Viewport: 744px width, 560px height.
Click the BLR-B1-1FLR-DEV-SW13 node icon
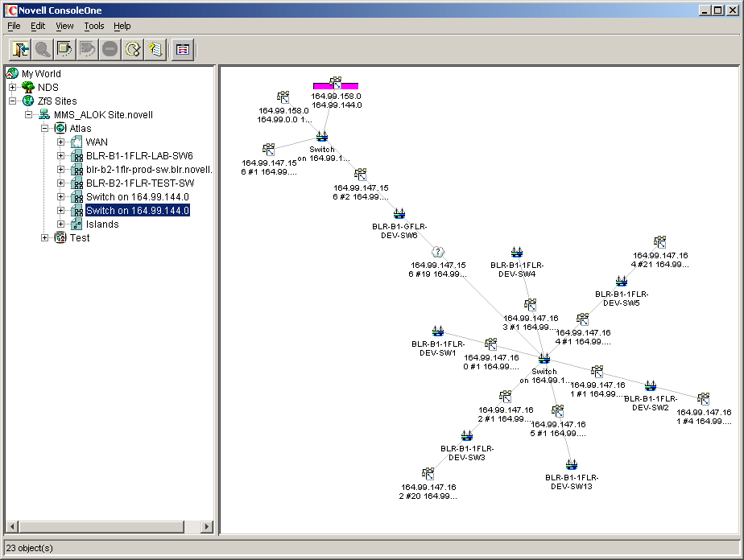pyautogui.click(x=572, y=465)
